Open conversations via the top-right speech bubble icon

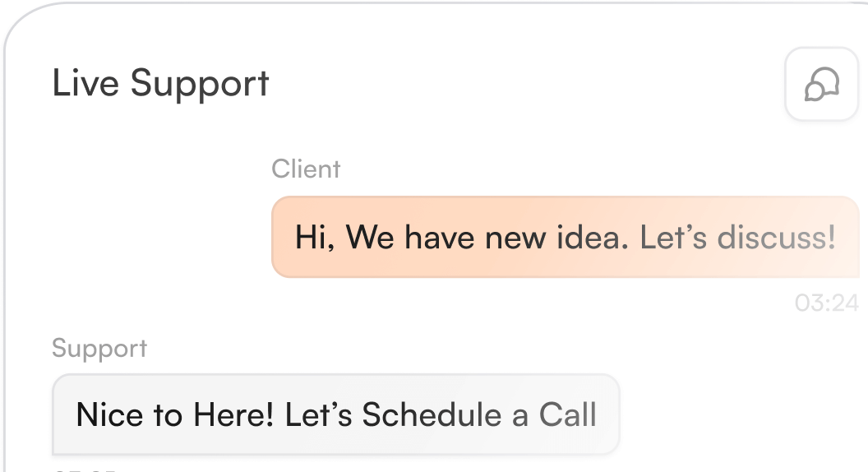(x=822, y=84)
